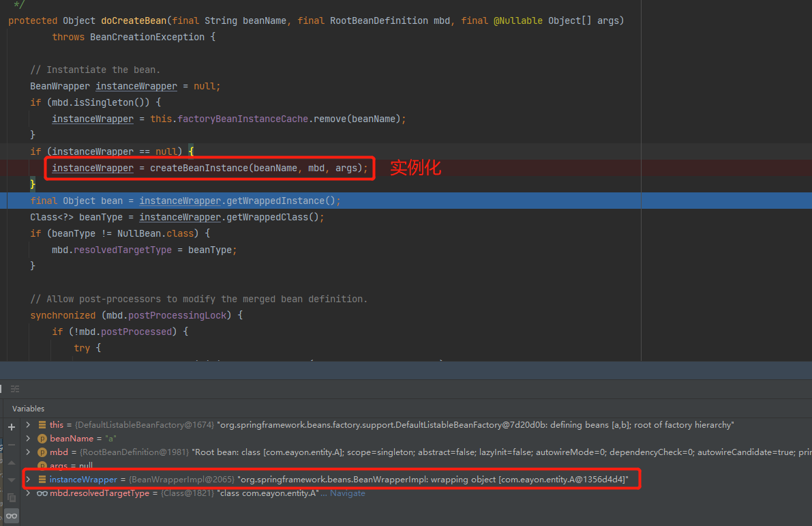The image size is (812, 526).
Task: Click the resolvedTargetType field in the editor
Action: [123, 250]
